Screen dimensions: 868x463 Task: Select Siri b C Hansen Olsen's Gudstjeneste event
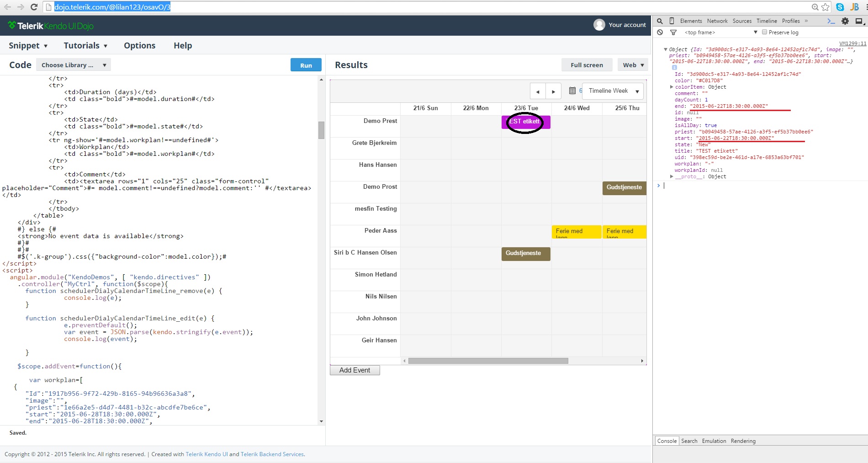pyautogui.click(x=526, y=254)
